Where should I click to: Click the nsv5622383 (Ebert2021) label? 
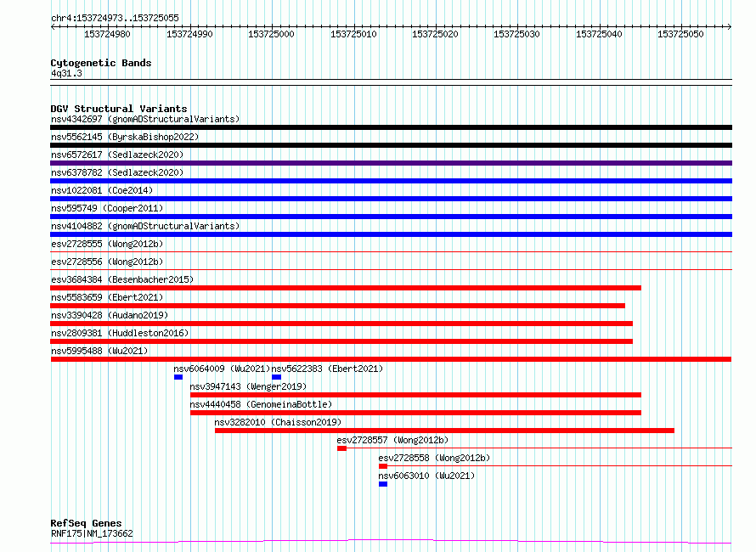pyautogui.click(x=327, y=369)
